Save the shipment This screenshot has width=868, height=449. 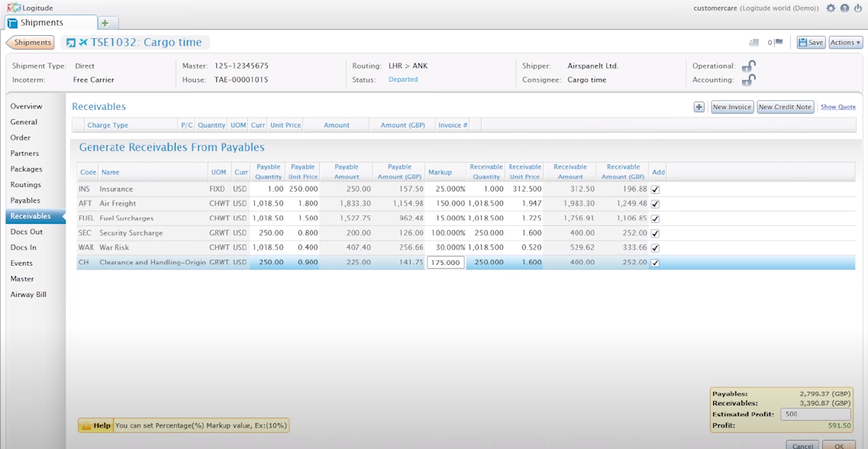(811, 43)
